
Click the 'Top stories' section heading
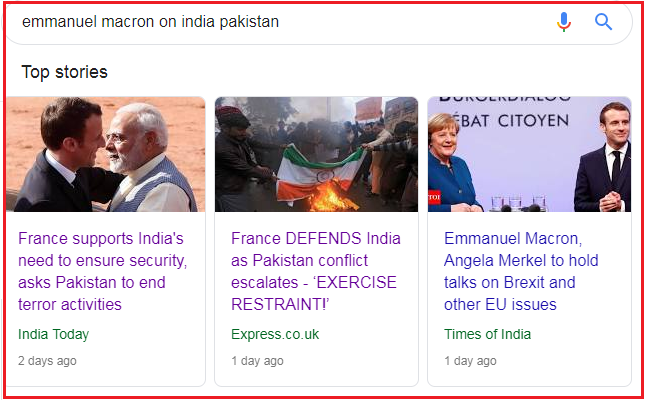[64, 72]
